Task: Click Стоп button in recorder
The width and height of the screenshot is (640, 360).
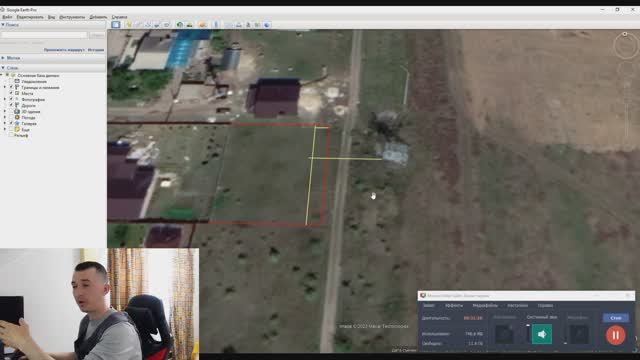Action: click(616, 318)
